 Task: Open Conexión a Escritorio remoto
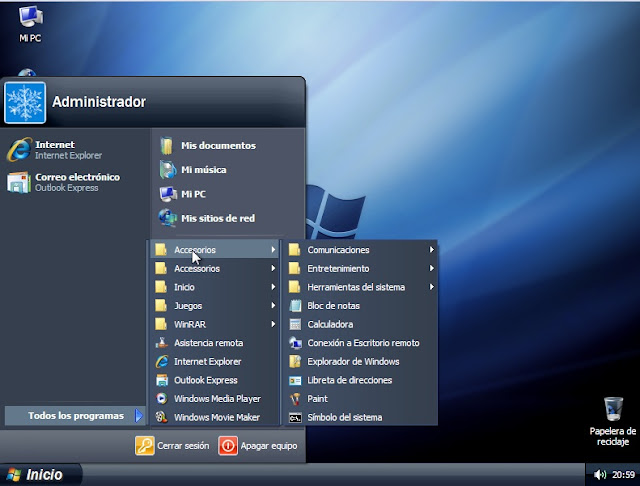pos(361,343)
